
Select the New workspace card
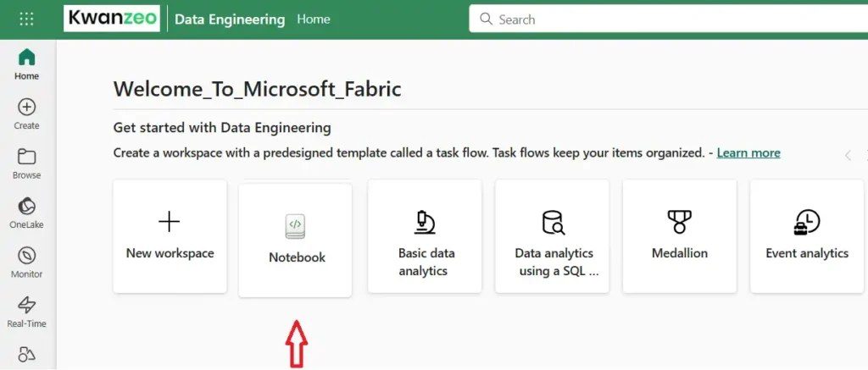[170, 236]
